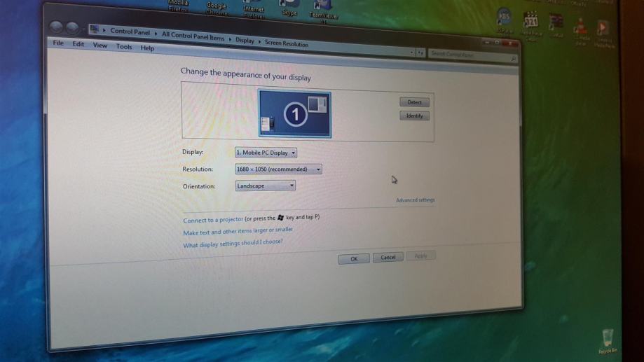Click the monitor 1 preview thumbnail

tap(294, 114)
